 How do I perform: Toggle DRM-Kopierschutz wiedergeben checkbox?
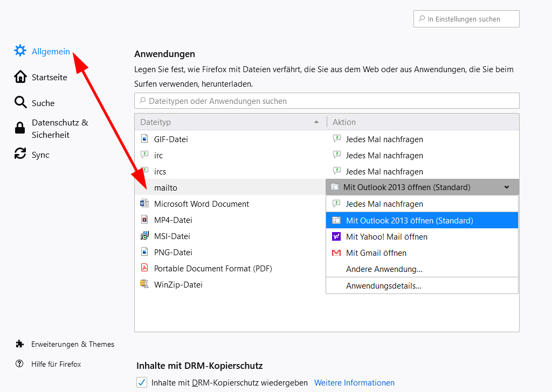142,382
